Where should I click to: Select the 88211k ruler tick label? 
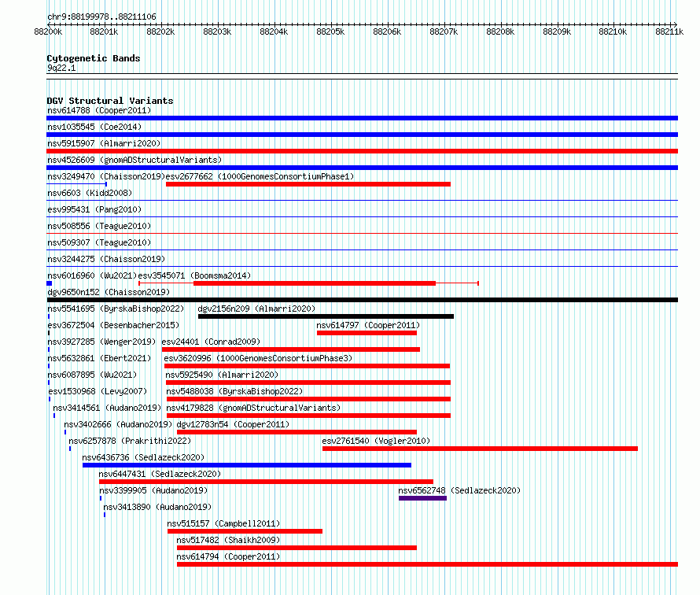point(669,31)
